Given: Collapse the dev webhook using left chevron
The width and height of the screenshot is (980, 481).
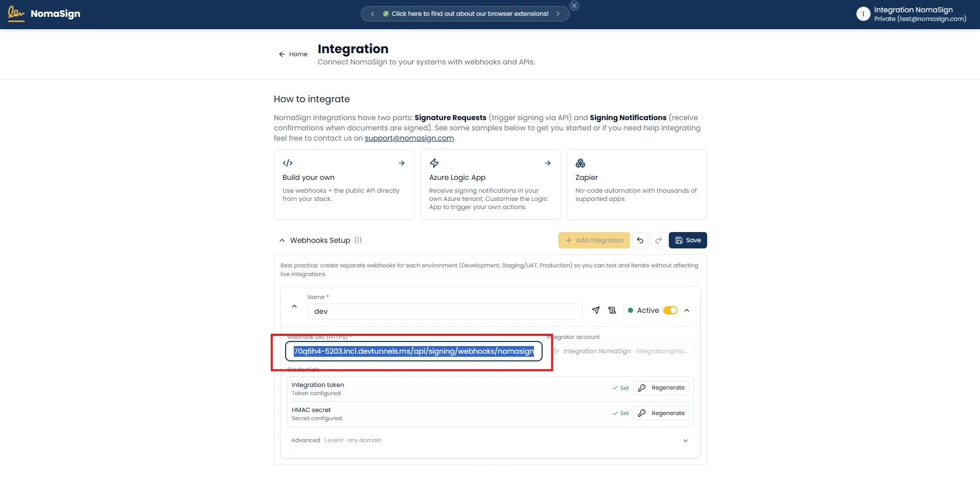Looking at the screenshot, I should coord(294,306).
